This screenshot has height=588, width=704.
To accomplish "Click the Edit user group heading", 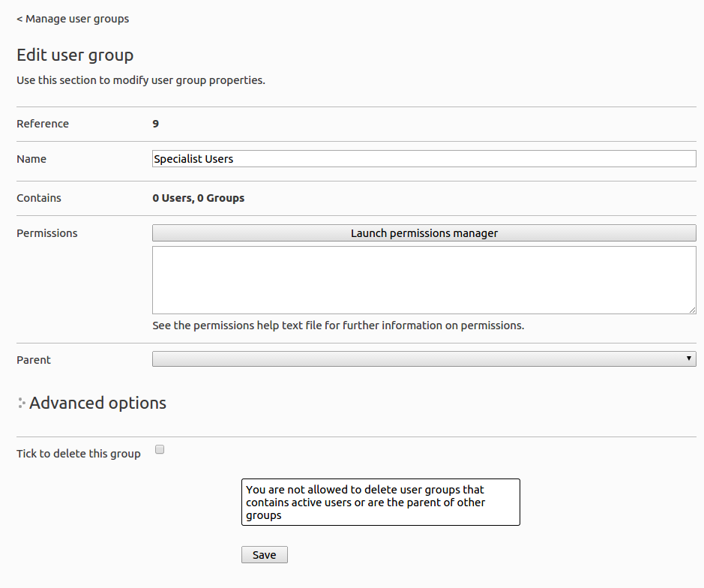I will 75,55.
